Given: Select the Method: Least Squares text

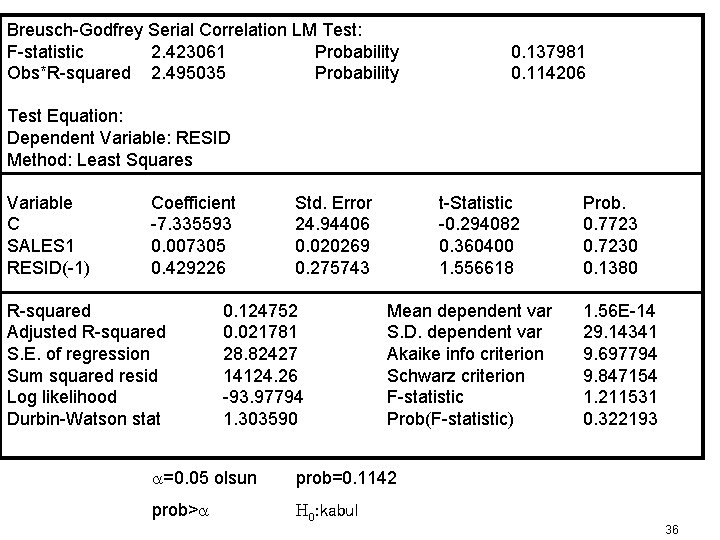Looking at the screenshot, I should point(100,160).
